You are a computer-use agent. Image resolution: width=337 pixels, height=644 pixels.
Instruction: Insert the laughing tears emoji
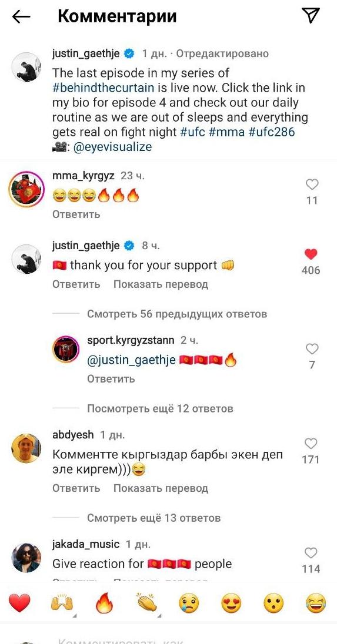pyautogui.click(x=316, y=604)
